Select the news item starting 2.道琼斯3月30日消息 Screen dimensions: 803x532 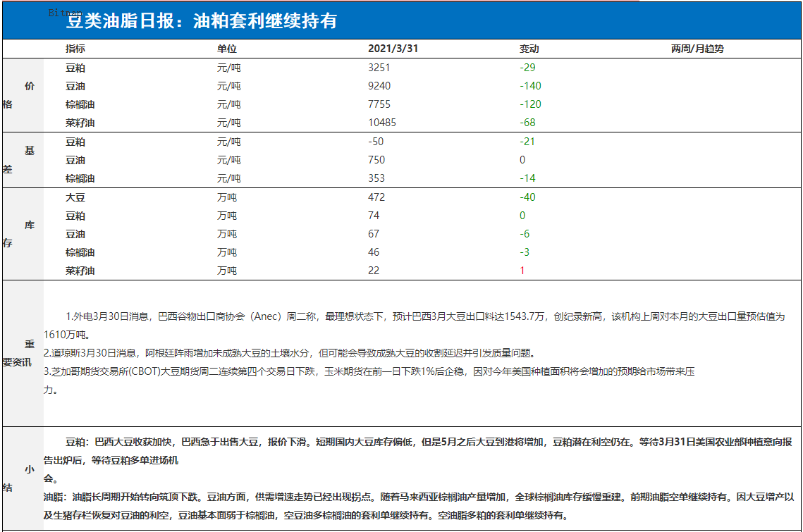pos(291,353)
